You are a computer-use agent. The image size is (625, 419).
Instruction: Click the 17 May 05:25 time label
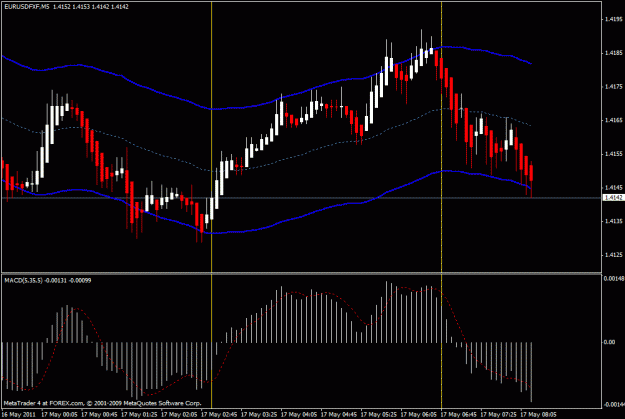[379, 415]
